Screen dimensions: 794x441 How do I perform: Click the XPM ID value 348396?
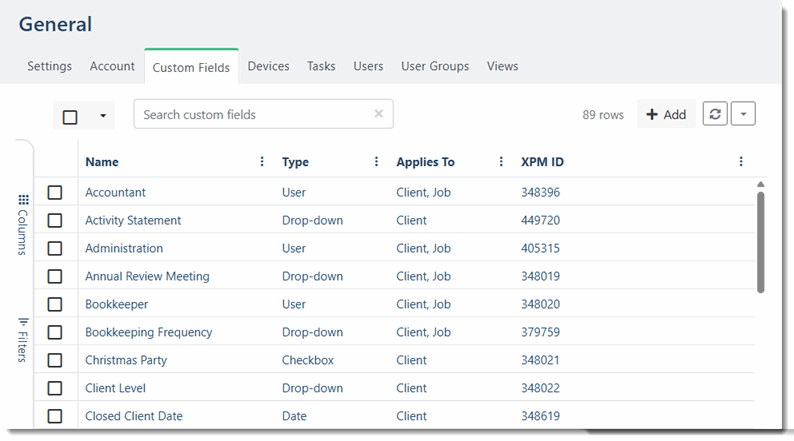pos(540,192)
